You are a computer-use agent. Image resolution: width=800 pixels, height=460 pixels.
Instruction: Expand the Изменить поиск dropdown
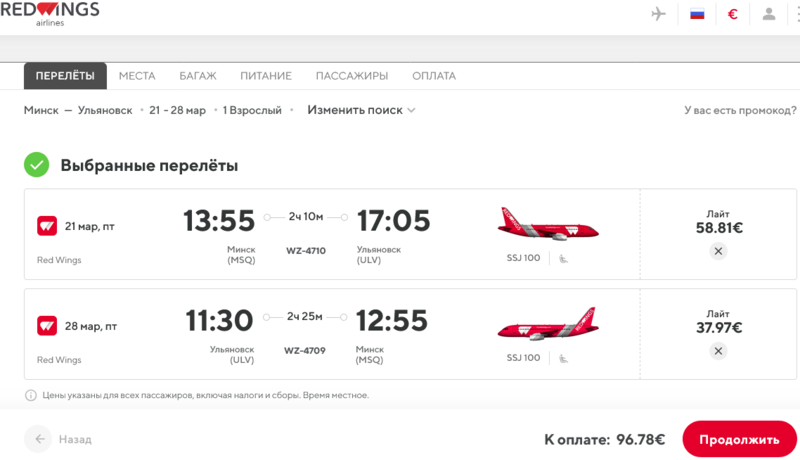coord(361,110)
